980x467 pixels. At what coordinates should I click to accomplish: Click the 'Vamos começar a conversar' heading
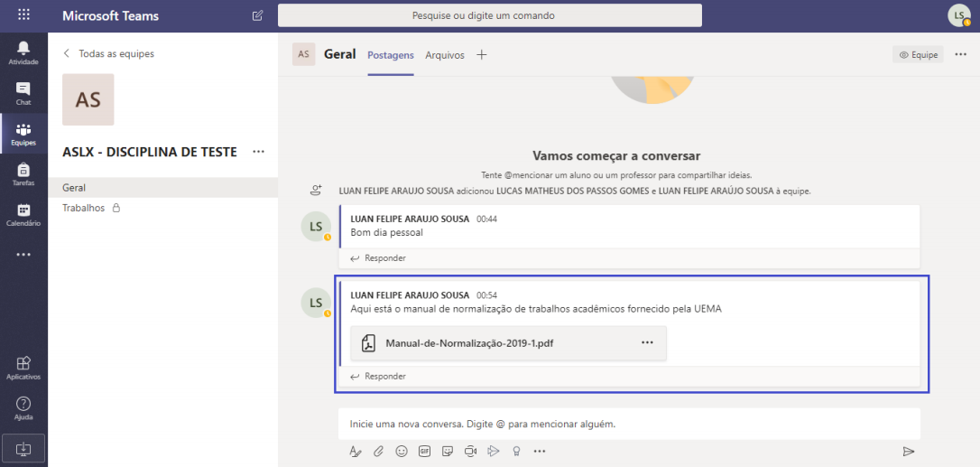[617, 155]
